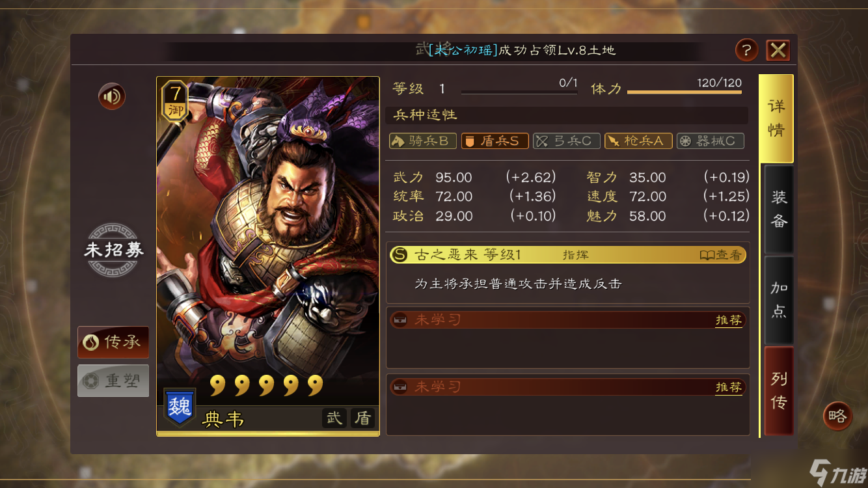Viewport: 868px width, 488px height.
Task: Click the 未招募 recruitment status seal
Action: coord(114,250)
